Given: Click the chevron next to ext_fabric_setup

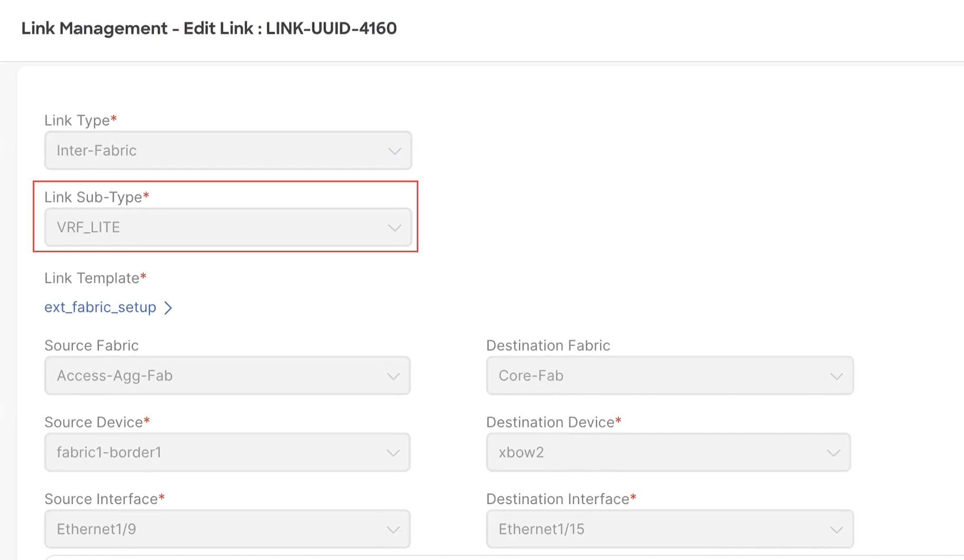Looking at the screenshot, I should 168,308.
